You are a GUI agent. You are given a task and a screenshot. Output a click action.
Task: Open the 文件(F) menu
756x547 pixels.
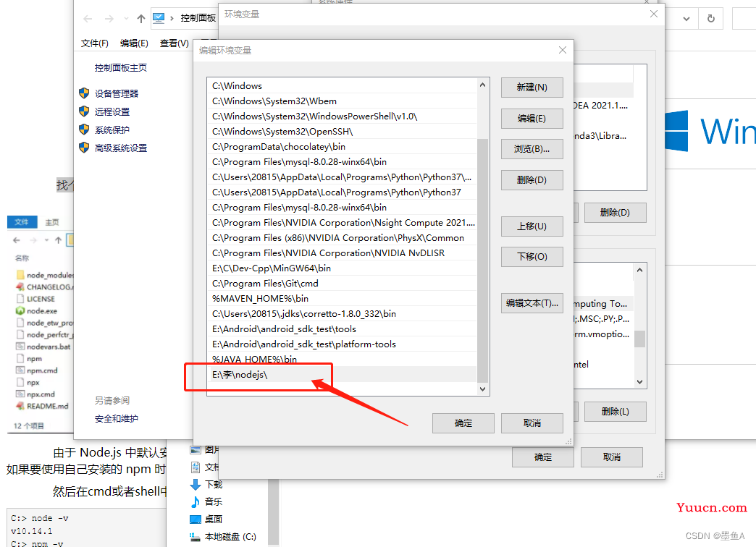(94, 43)
